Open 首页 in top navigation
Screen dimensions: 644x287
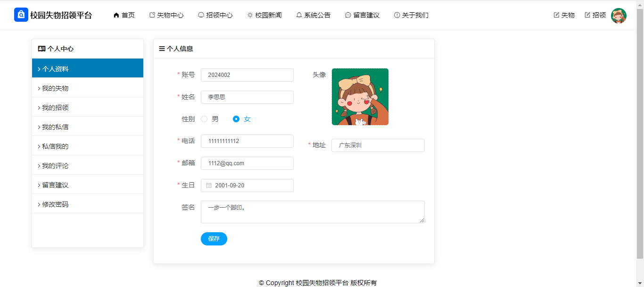[x=124, y=15]
